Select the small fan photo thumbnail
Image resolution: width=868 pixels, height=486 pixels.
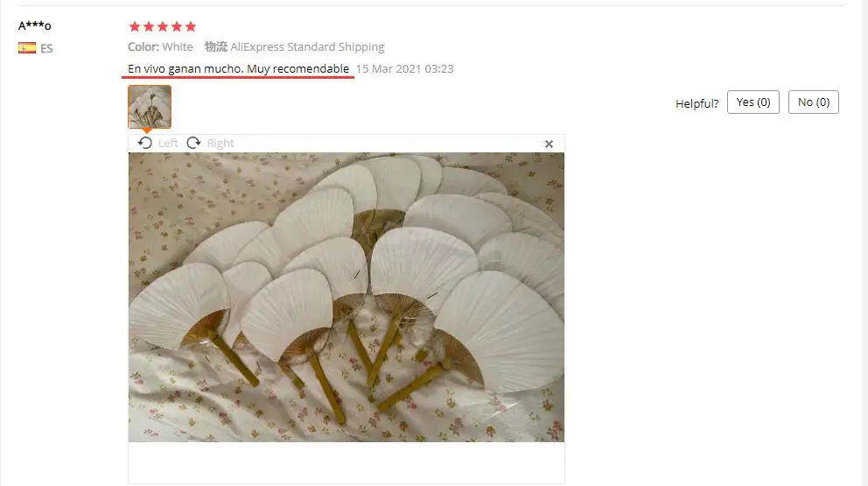click(x=150, y=107)
